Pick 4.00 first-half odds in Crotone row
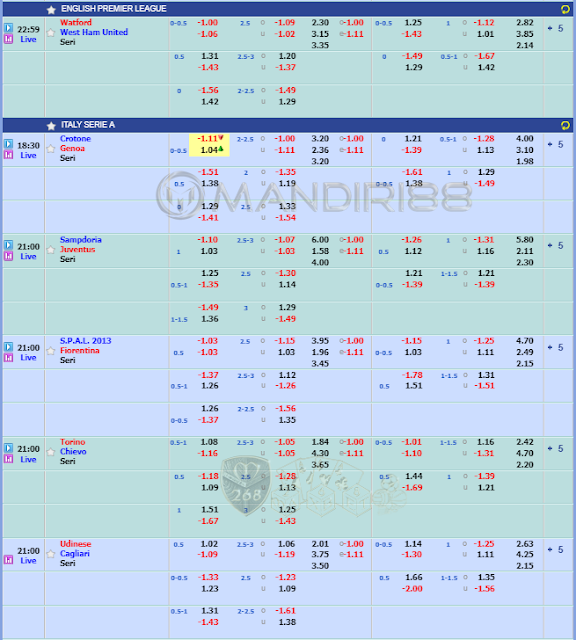Screen dimensions: 576x640 click(525, 139)
